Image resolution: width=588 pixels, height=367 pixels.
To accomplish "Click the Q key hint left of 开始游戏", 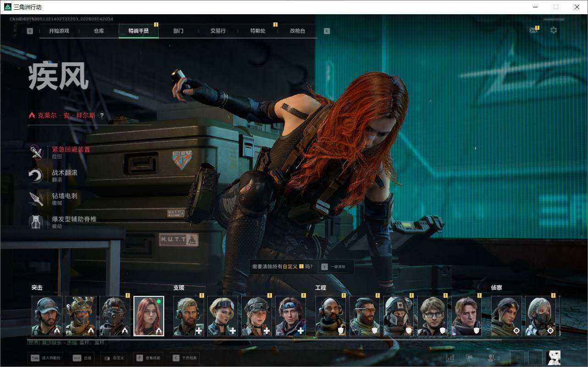I will coord(30,31).
